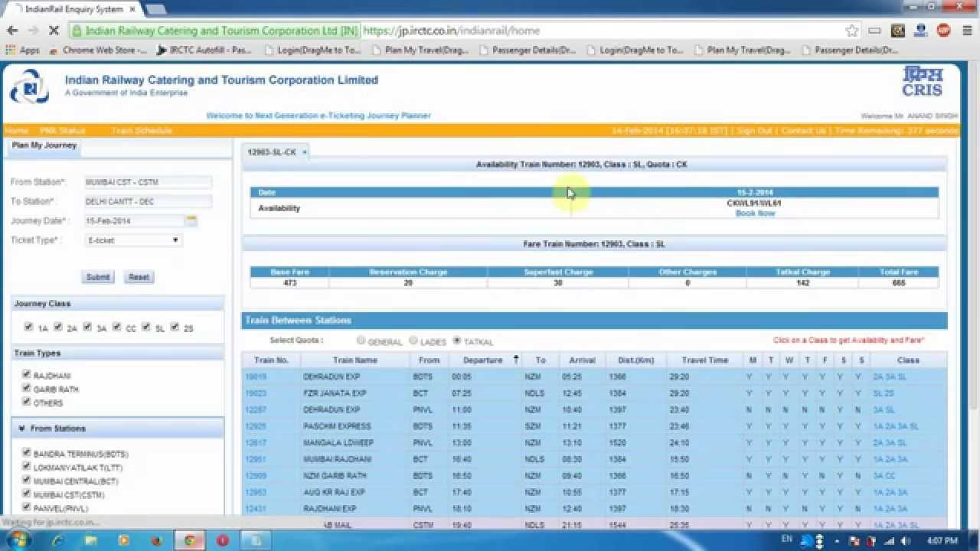The width and height of the screenshot is (980, 551).
Task: Toggle the GARIB RATH train type
Action: 27,389
